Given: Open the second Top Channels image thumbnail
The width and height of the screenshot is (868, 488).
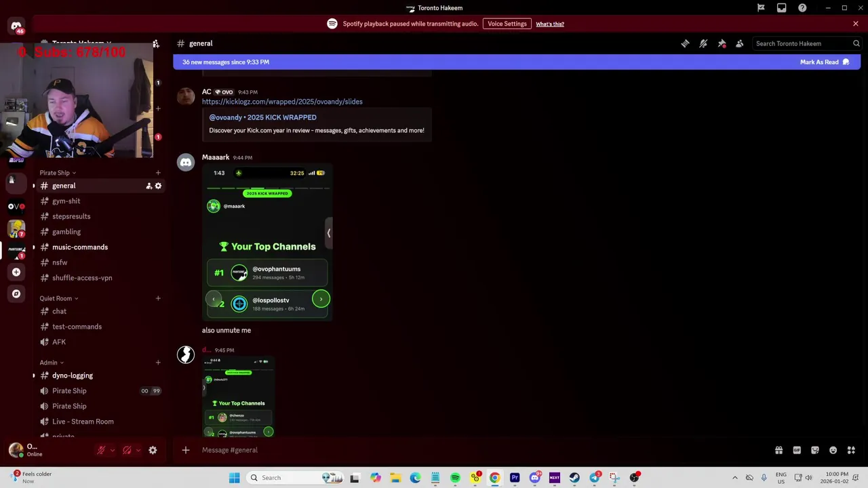Looking at the screenshot, I should coord(238,397).
